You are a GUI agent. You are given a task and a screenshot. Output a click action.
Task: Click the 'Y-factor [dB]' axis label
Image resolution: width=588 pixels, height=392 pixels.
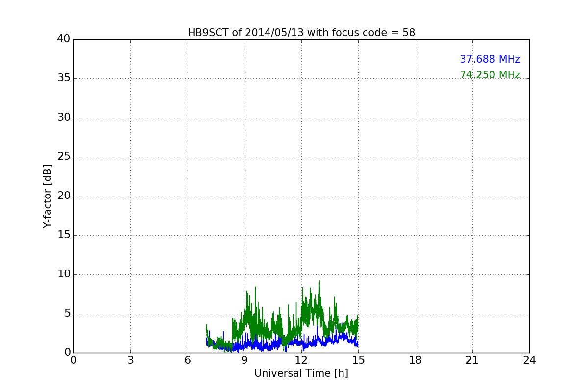click(x=48, y=196)
